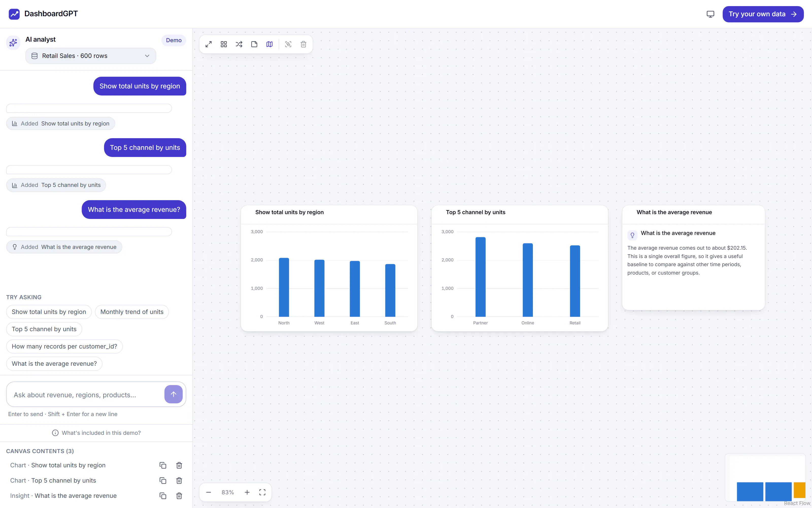Toggle the minimap icon in canvas toolbar

(x=269, y=44)
